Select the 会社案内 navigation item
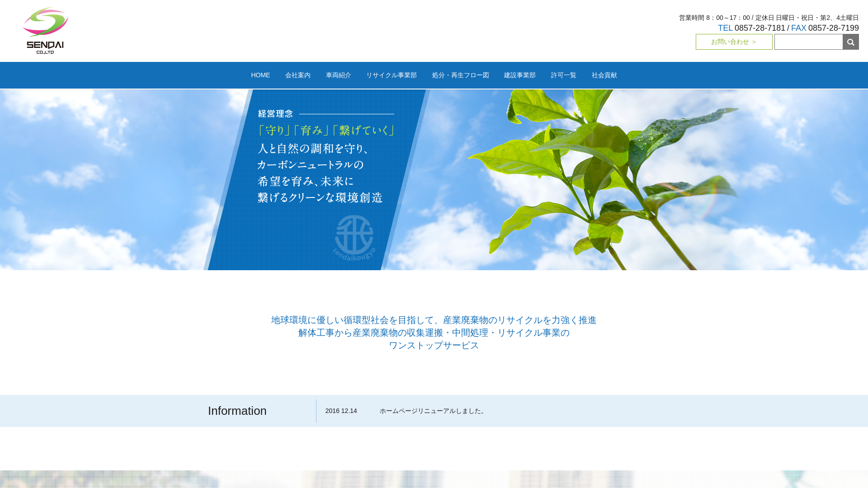This screenshot has width=868, height=488. point(297,75)
